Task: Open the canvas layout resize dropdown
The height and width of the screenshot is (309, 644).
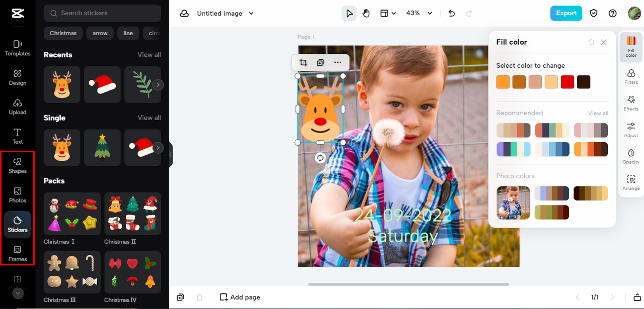Action: click(x=388, y=14)
